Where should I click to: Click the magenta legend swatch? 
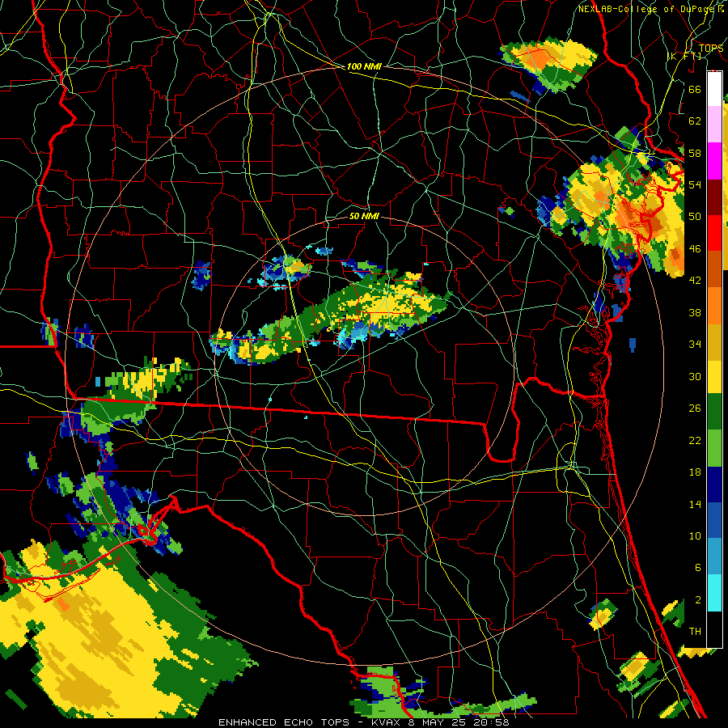pos(714,161)
